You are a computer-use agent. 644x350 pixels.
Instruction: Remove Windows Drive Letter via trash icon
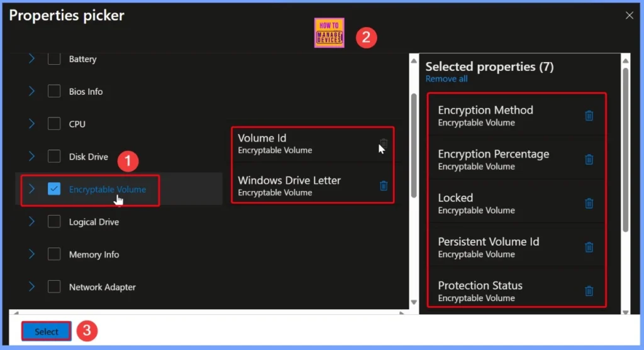[x=384, y=186]
